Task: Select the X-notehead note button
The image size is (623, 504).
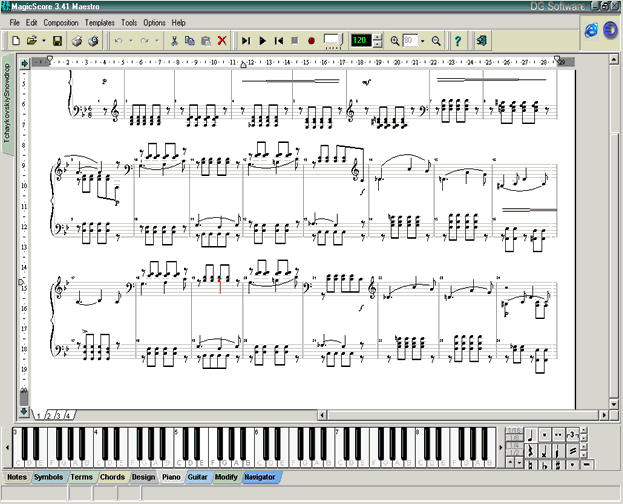Action: [544, 451]
